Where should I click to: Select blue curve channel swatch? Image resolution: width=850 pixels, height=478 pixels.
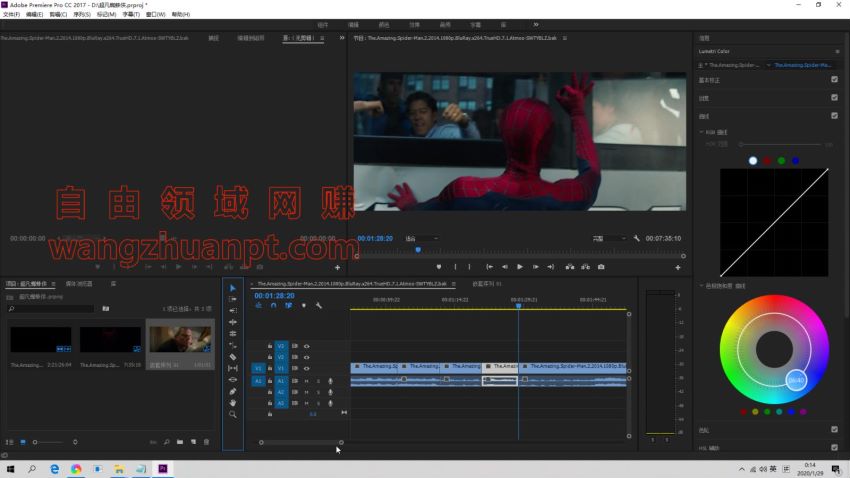pyautogui.click(x=795, y=160)
